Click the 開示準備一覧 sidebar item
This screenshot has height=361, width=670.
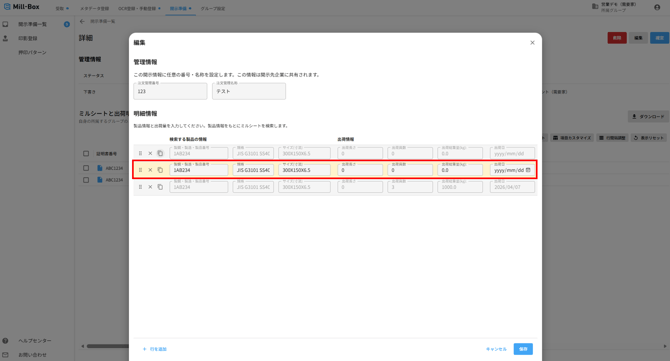(x=32, y=24)
